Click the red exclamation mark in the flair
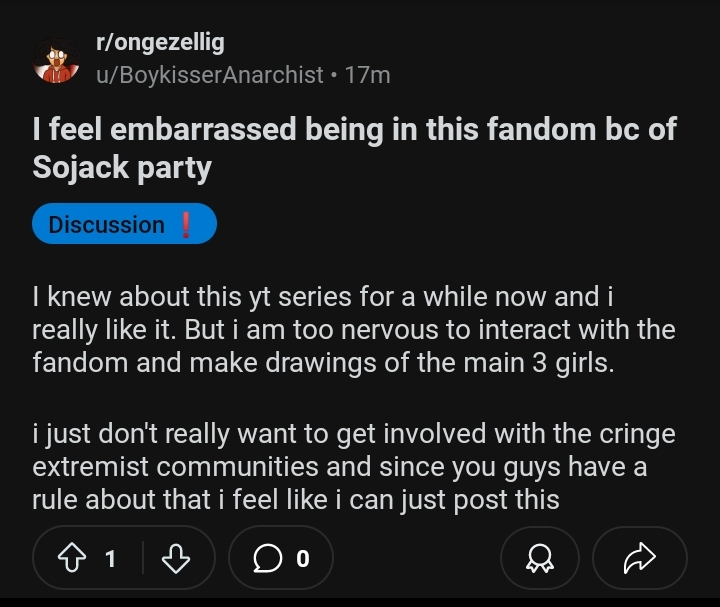This screenshot has width=720, height=607. pyautogui.click(x=185, y=224)
